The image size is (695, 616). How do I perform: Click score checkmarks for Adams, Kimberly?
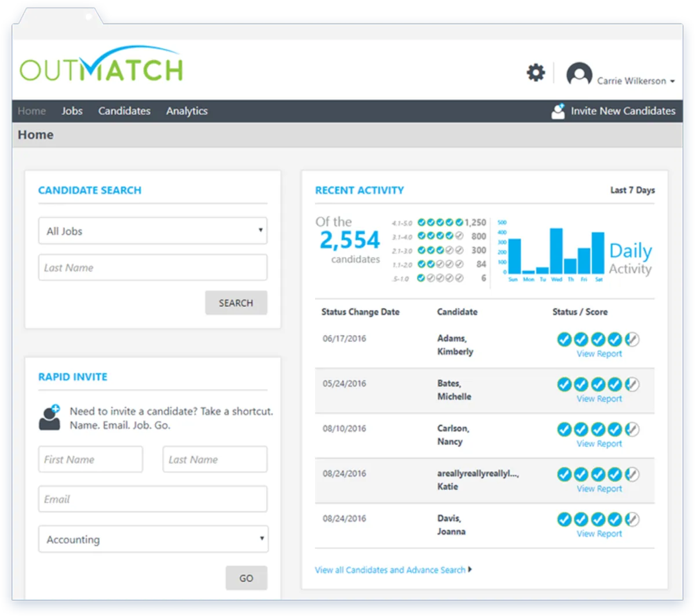[598, 339]
